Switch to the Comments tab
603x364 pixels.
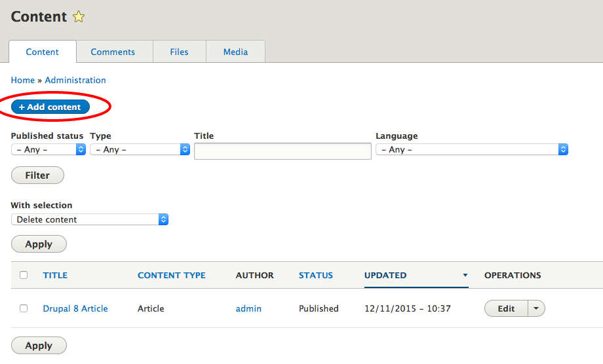[113, 52]
